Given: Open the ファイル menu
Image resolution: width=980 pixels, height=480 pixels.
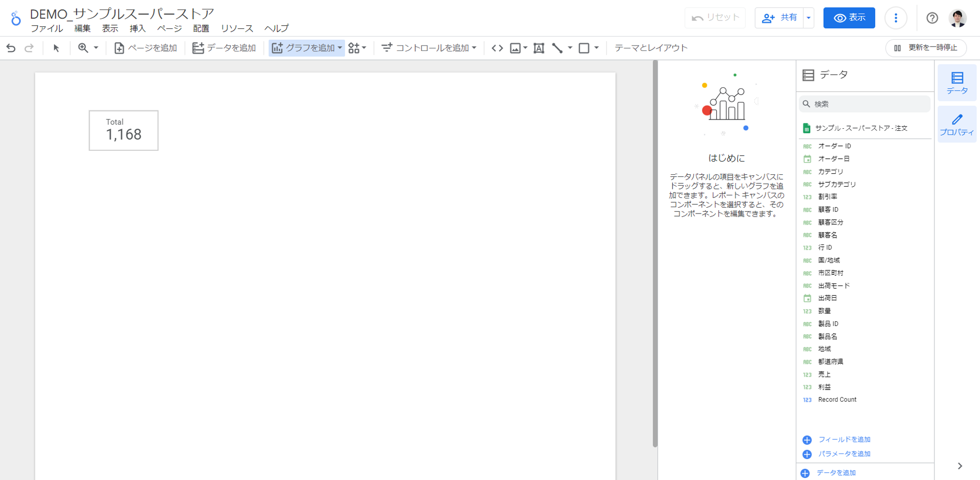Looking at the screenshot, I should 47,28.
